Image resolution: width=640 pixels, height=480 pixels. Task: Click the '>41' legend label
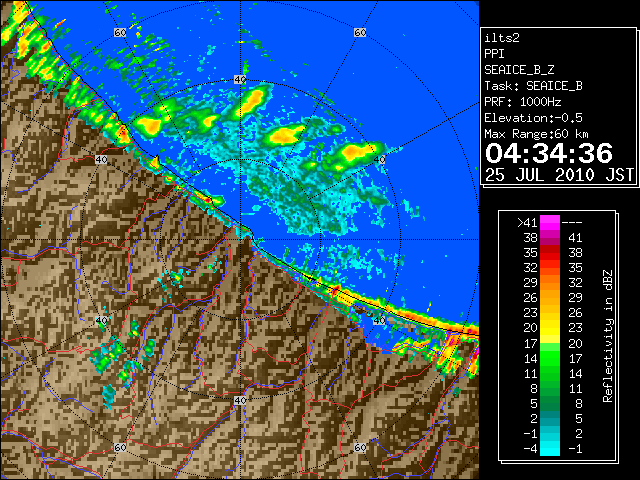click(x=527, y=223)
